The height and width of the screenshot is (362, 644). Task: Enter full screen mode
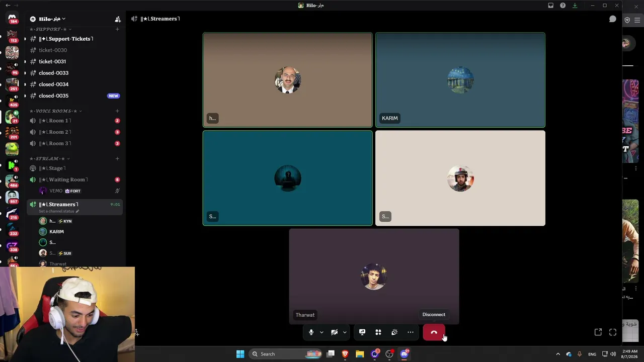tap(613, 332)
